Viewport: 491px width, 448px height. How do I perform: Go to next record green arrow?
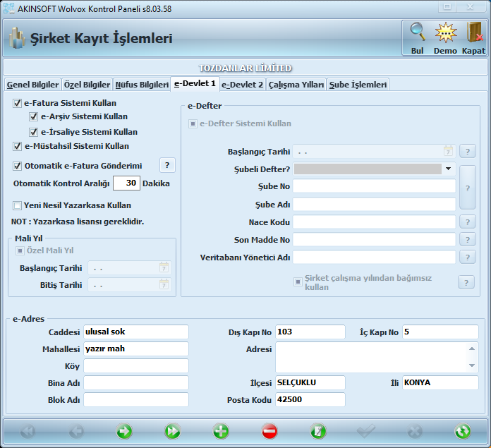(x=124, y=431)
